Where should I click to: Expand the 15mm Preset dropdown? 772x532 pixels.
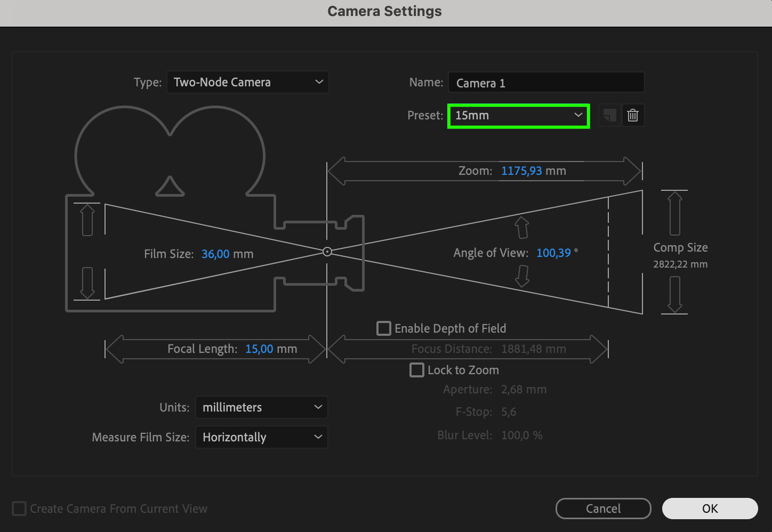(x=518, y=116)
